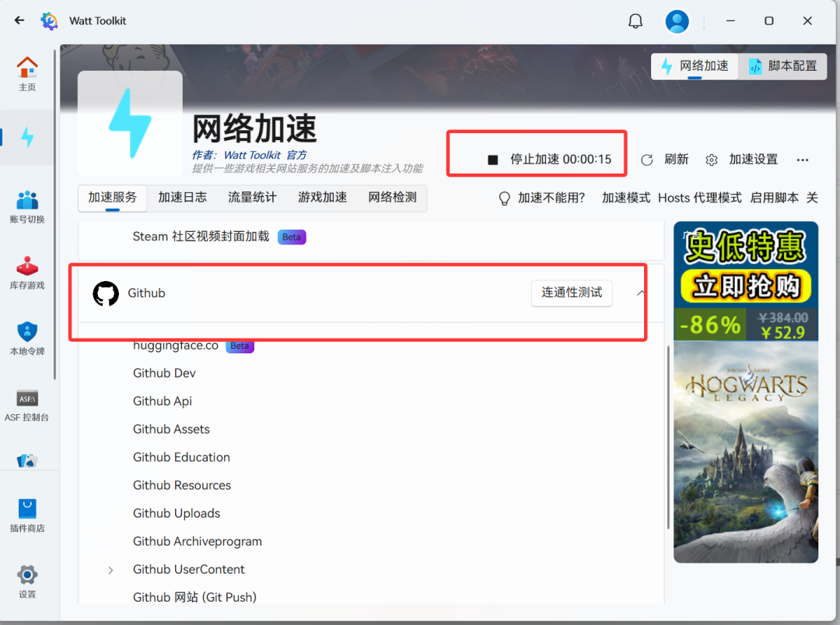Select the 游戏加速 tab
This screenshot has width=840, height=625.
[323, 197]
